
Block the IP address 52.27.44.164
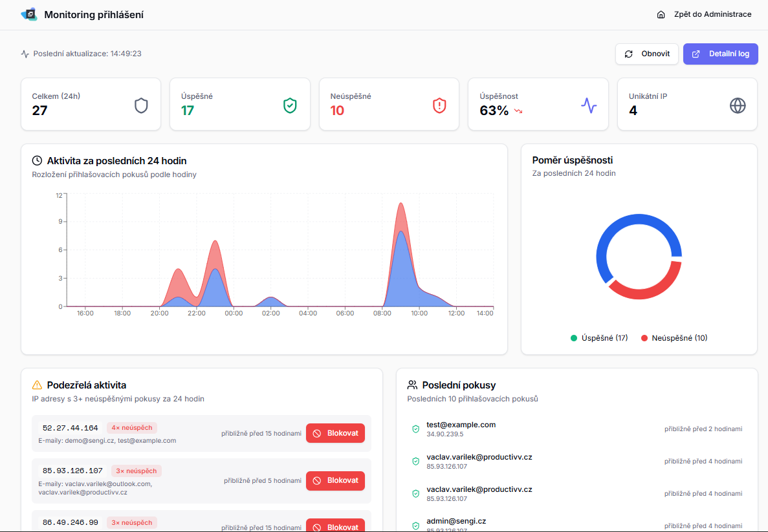[335, 433]
